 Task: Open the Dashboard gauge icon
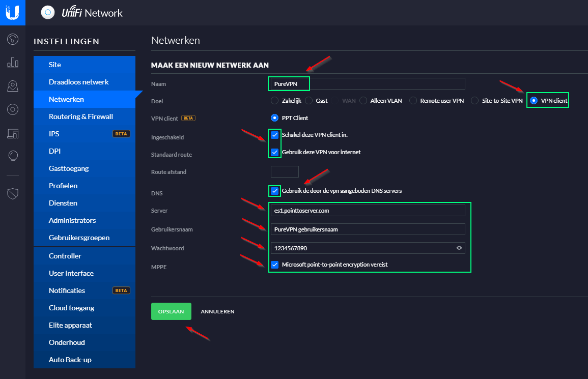click(13, 39)
